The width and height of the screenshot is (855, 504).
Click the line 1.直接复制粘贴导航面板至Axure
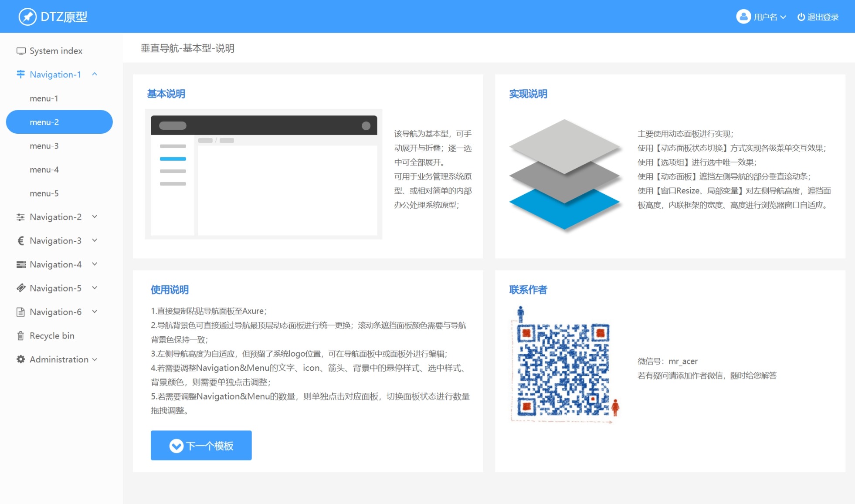[x=209, y=311]
